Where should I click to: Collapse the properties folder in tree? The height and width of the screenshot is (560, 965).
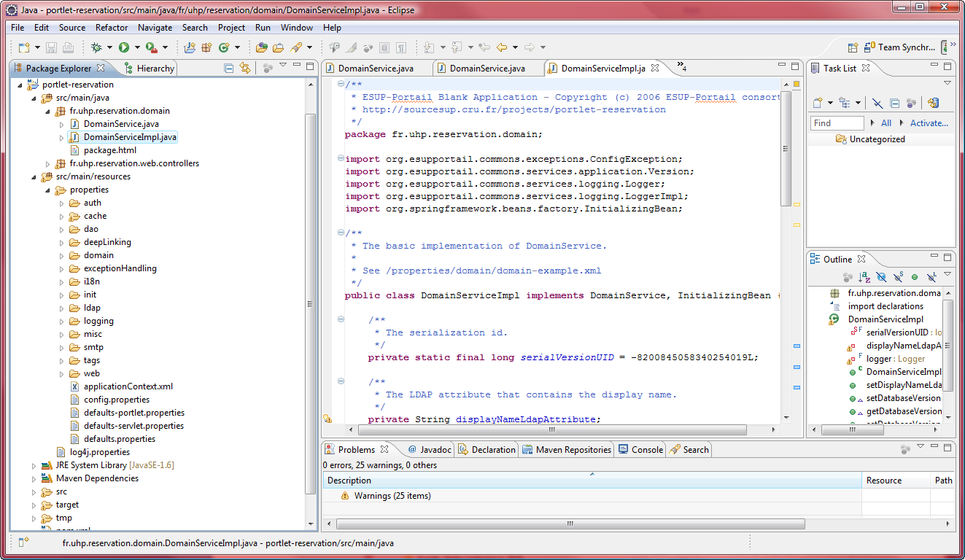[48, 190]
